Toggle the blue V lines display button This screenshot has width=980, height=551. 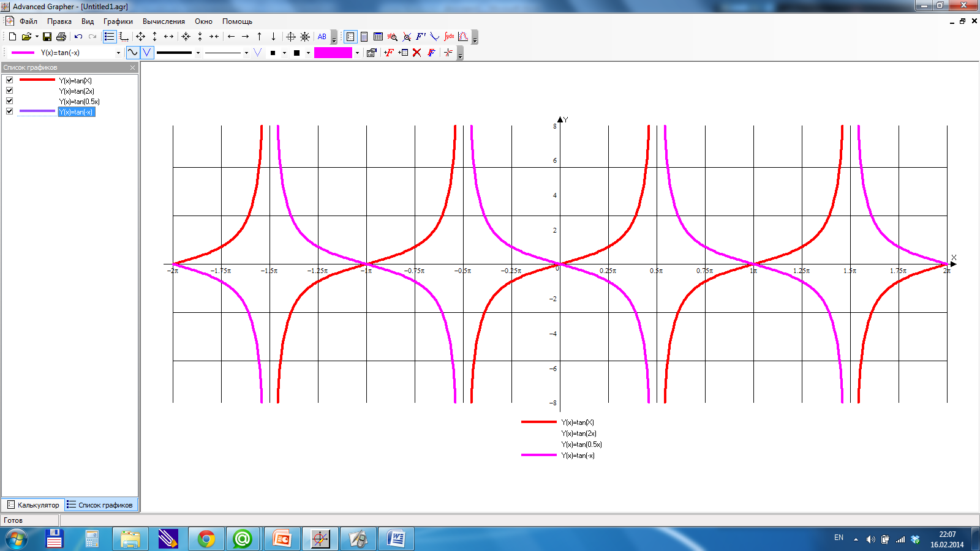147,53
